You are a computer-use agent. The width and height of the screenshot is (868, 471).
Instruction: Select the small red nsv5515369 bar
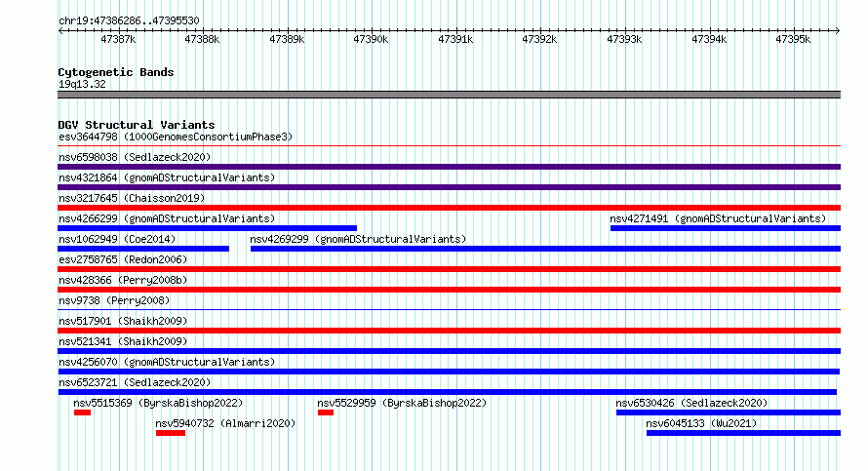[x=82, y=412]
